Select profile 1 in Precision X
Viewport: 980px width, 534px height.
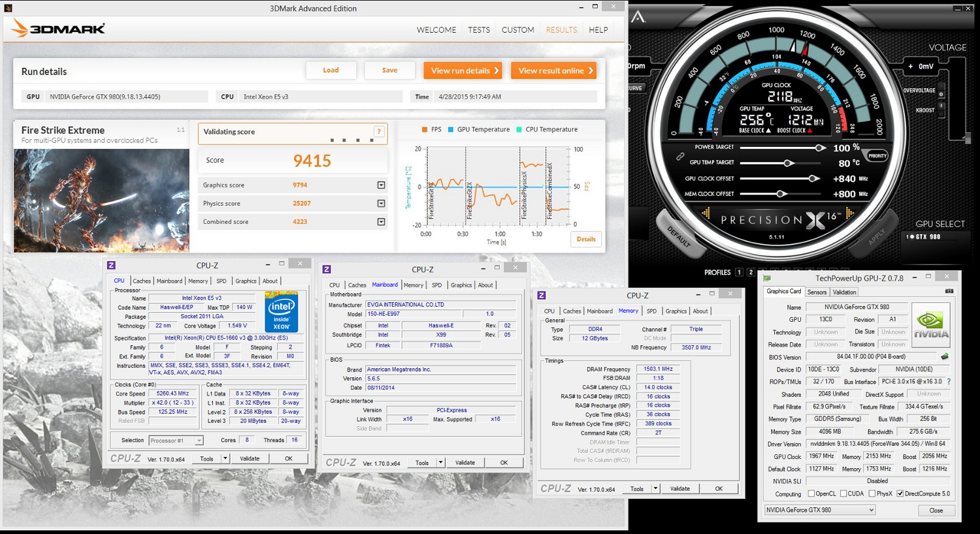coord(739,272)
